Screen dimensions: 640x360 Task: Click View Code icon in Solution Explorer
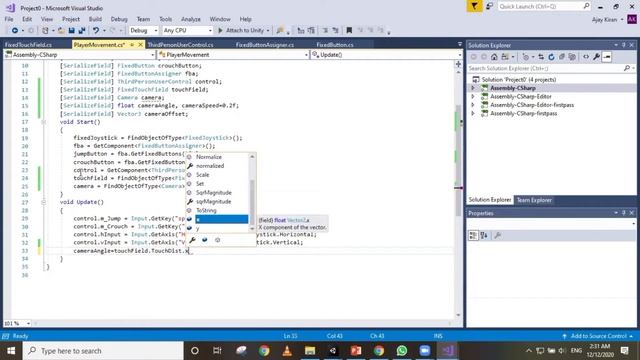point(586,57)
